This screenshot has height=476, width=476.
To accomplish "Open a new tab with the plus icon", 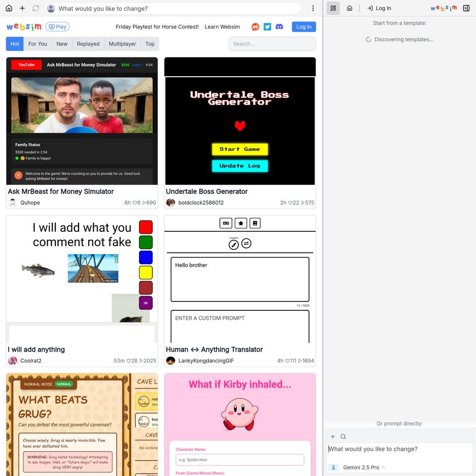I will click(22, 8).
